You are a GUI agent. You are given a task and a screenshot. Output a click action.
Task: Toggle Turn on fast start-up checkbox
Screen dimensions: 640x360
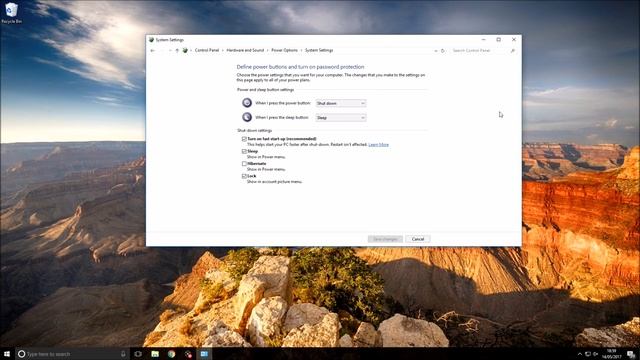tap(244, 139)
